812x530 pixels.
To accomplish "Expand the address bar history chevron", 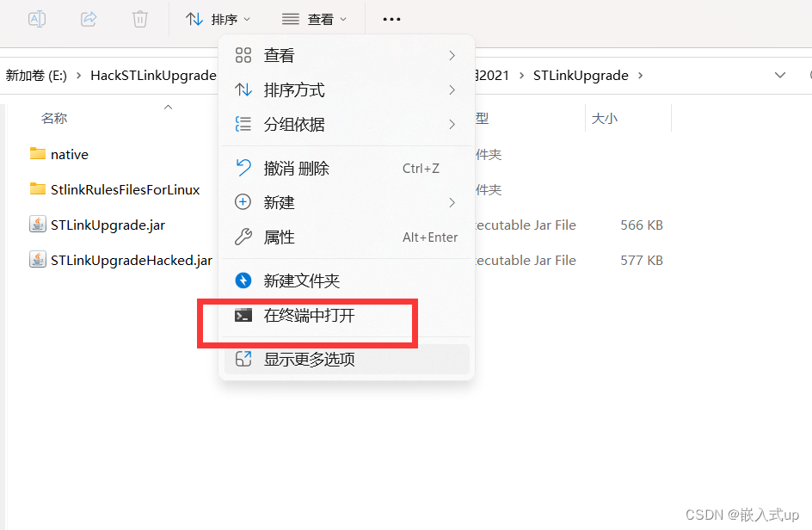I will [779, 75].
